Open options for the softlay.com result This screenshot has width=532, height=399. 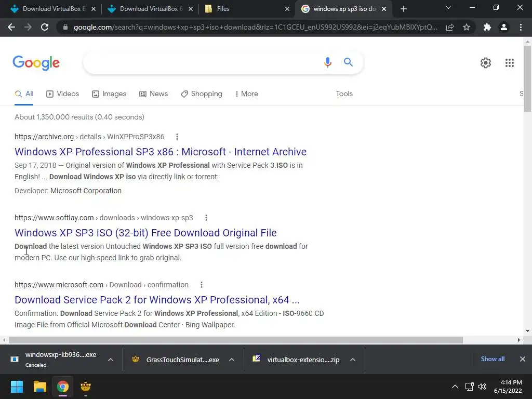(x=206, y=218)
